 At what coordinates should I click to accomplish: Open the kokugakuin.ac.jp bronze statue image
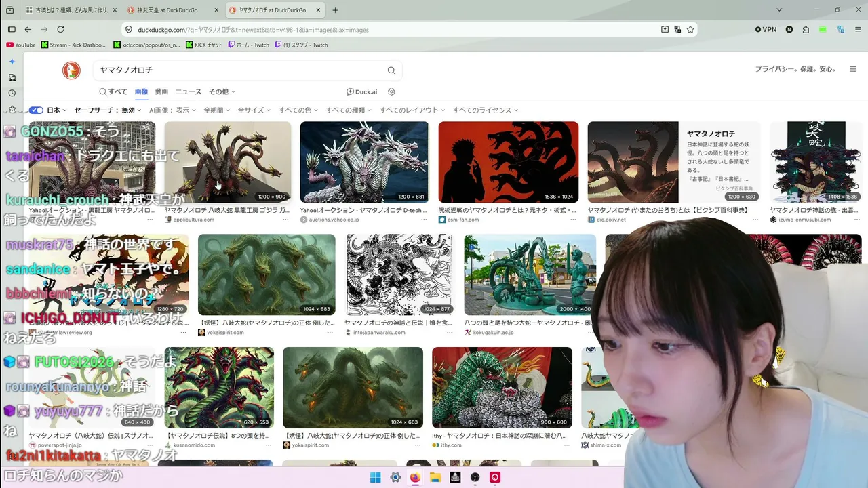click(x=530, y=274)
